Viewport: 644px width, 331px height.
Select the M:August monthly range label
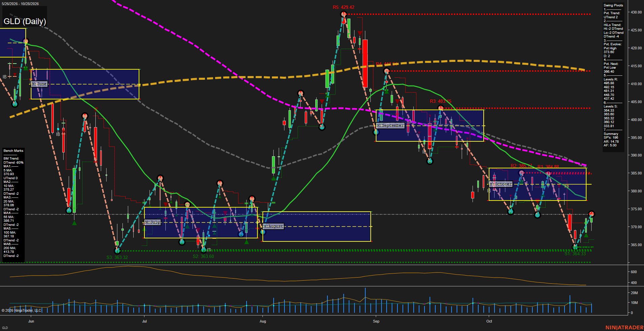(x=273, y=226)
